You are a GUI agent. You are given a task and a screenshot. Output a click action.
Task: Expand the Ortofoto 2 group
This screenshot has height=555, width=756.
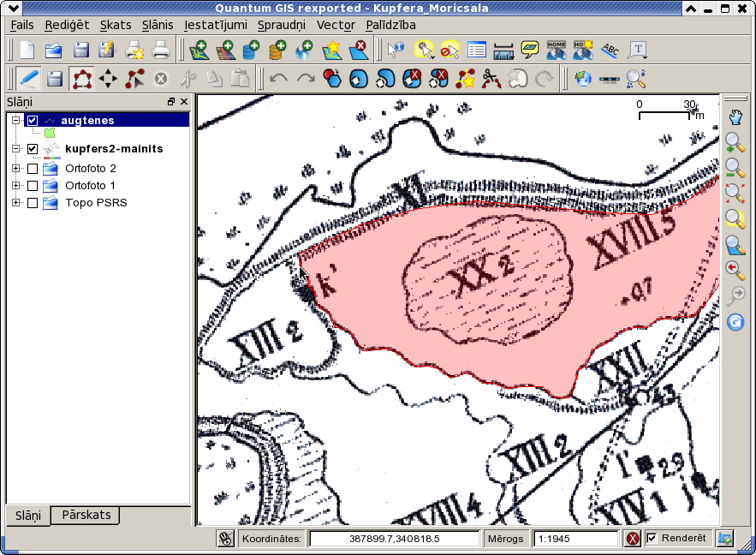(15, 168)
